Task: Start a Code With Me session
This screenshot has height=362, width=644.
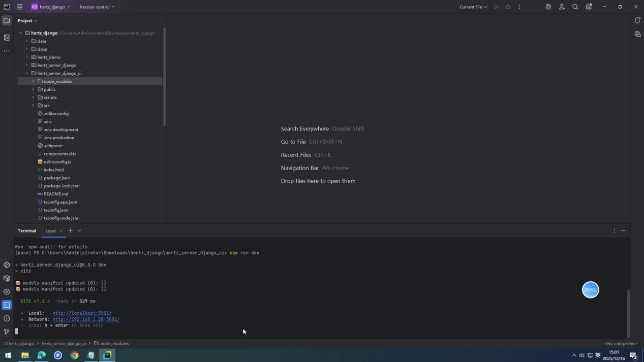Action: pos(562,7)
